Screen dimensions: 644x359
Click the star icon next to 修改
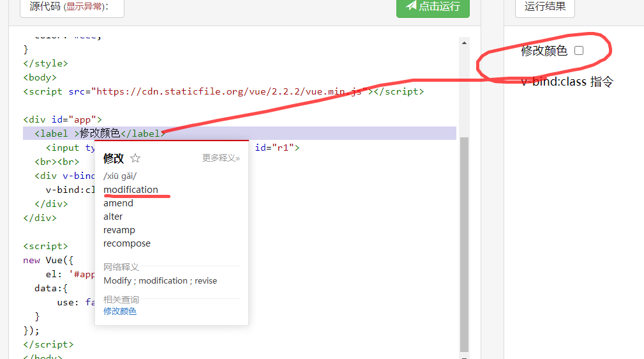pyautogui.click(x=135, y=158)
